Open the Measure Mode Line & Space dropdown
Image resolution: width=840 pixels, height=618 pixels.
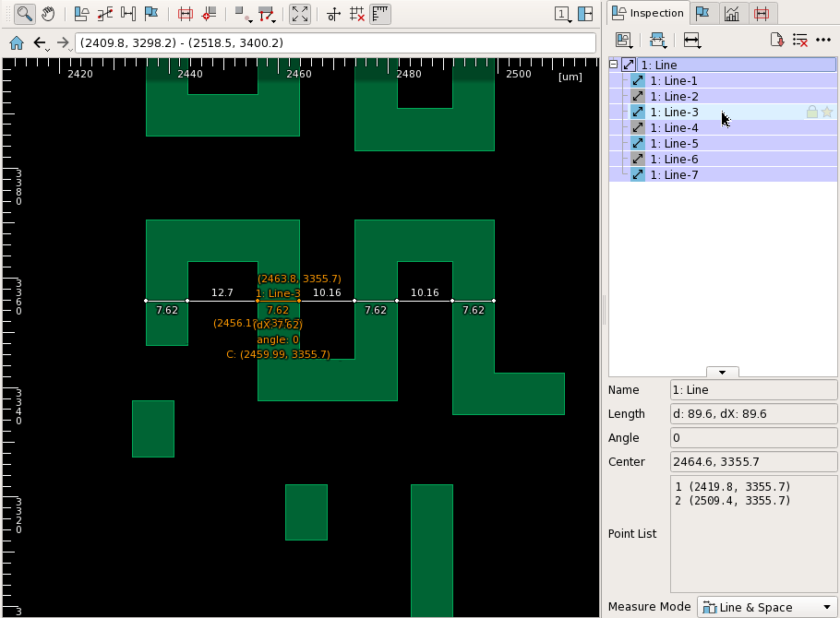pyautogui.click(x=766, y=607)
